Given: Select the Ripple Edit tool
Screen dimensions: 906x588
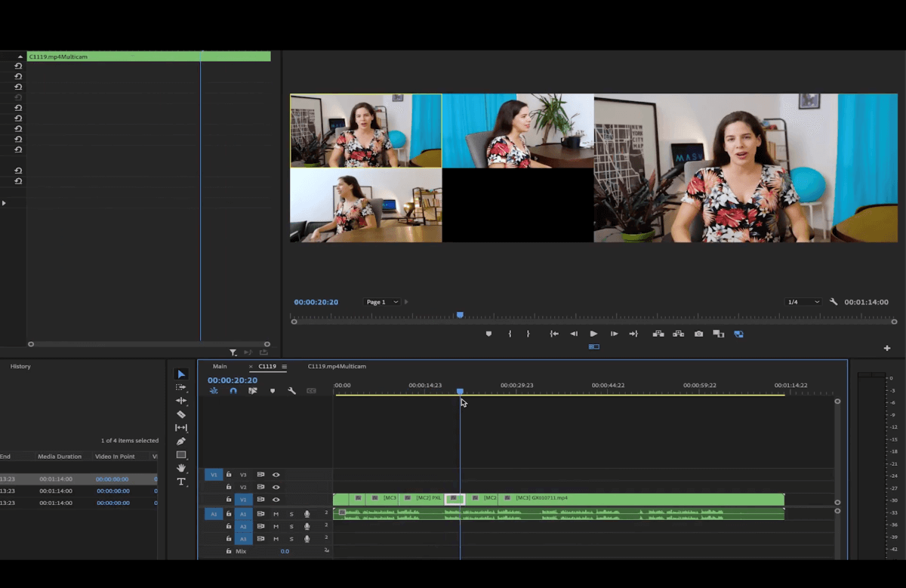Looking at the screenshot, I should [181, 401].
